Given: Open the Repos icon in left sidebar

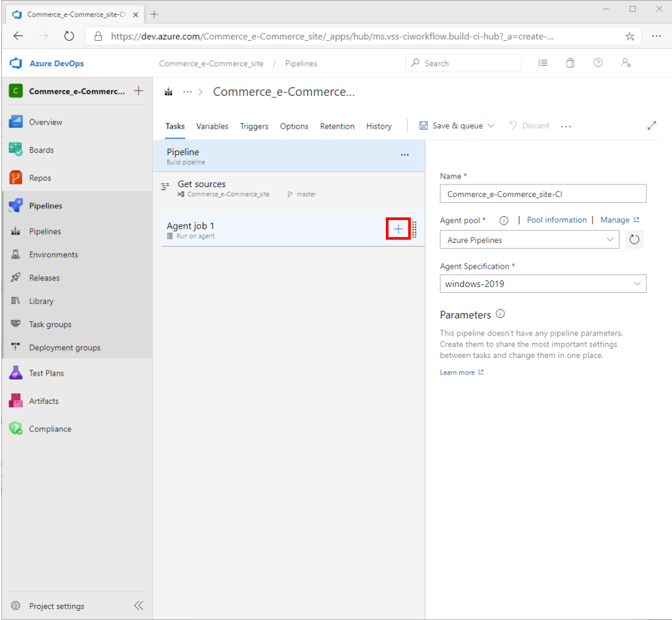Looking at the screenshot, I should coord(14,177).
